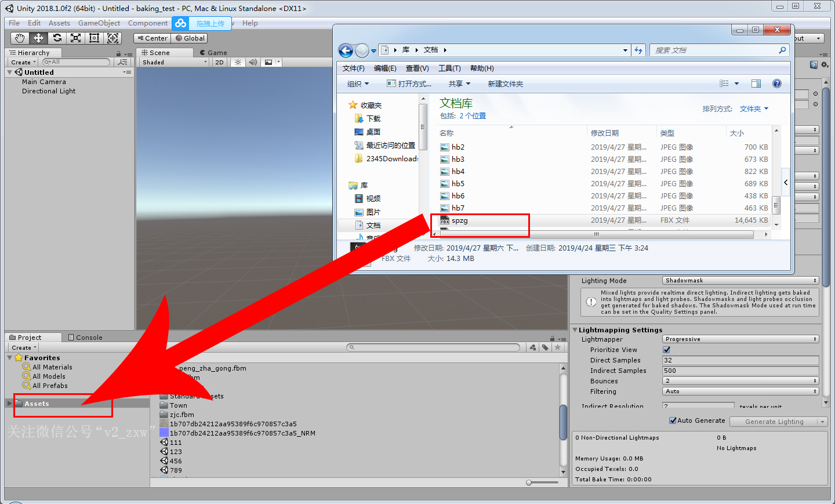Toggle 2D scene view mode
The image size is (835, 504).
point(219,62)
